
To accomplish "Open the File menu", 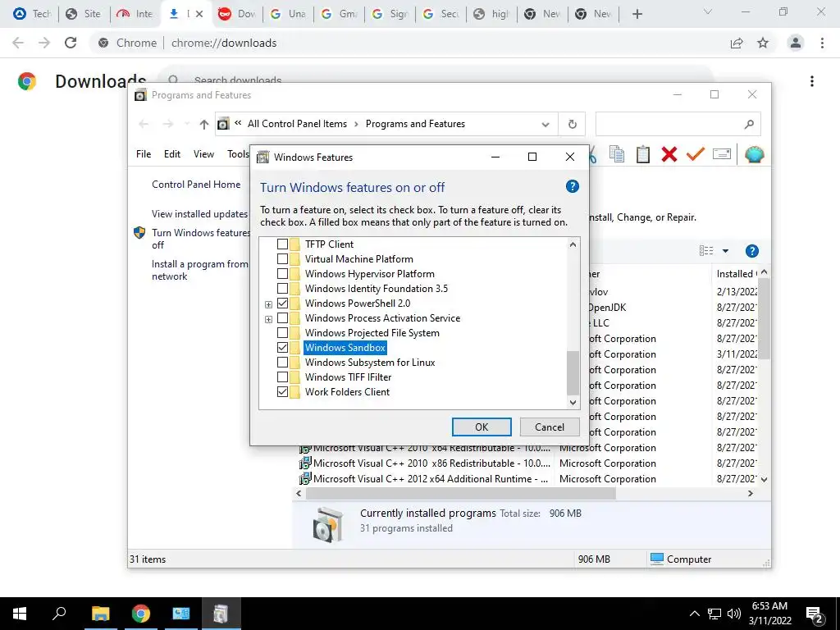I will (x=144, y=154).
